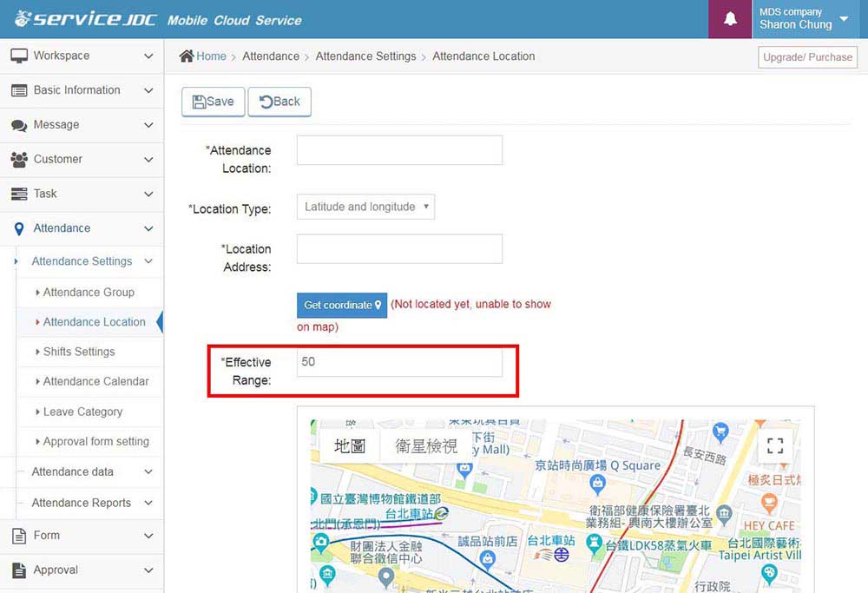Viewport: 868px width, 593px height.
Task: Click the Effective Range input field
Action: pos(399,362)
